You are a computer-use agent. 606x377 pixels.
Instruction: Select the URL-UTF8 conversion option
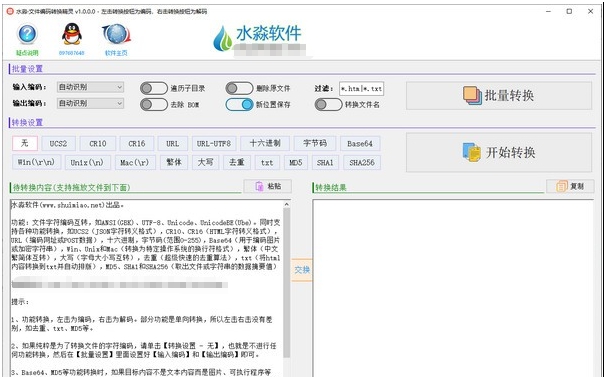[214, 143]
